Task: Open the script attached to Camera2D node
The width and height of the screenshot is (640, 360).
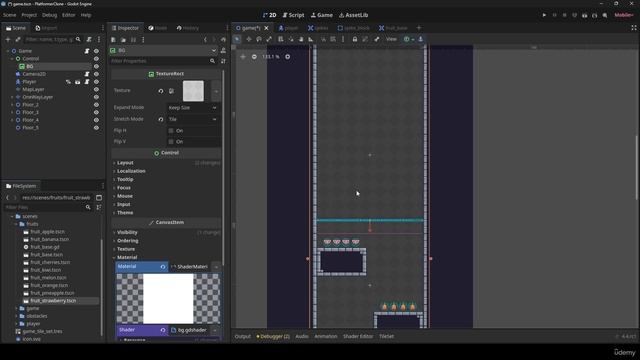Action: pyautogui.click(x=87, y=74)
